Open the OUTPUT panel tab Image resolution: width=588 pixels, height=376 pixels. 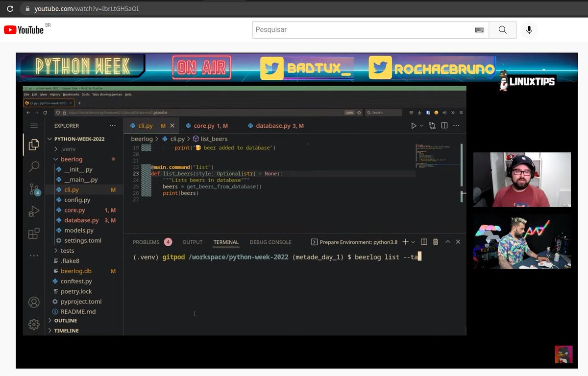(193, 242)
